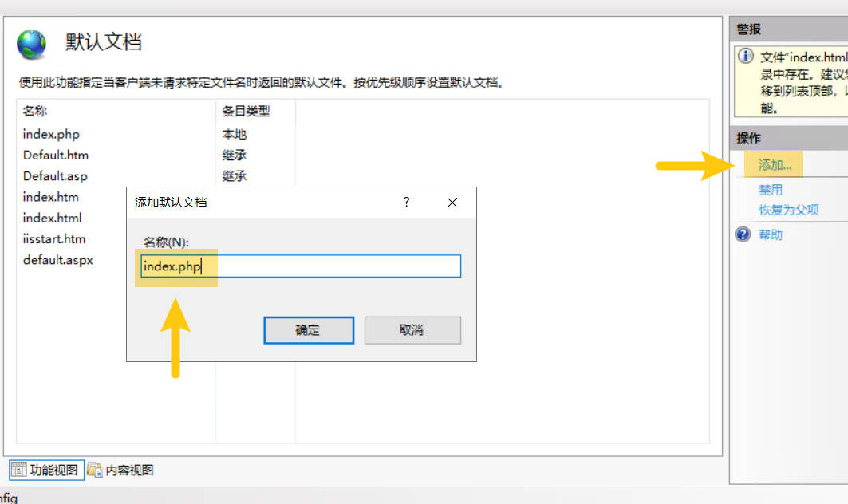The image size is (848, 504).
Task: Click the Content View tab icon
Action: coord(95,470)
